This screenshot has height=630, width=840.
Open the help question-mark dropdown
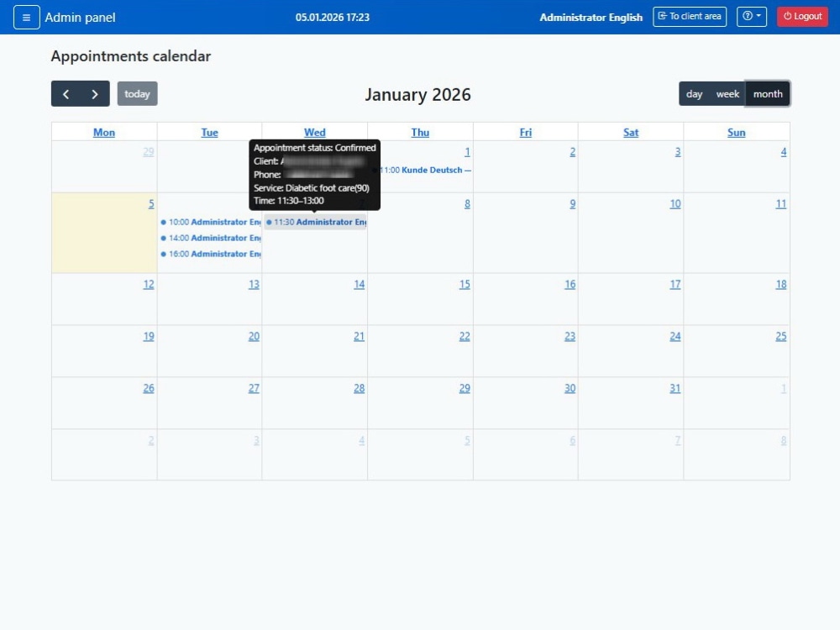(x=752, y=17)
